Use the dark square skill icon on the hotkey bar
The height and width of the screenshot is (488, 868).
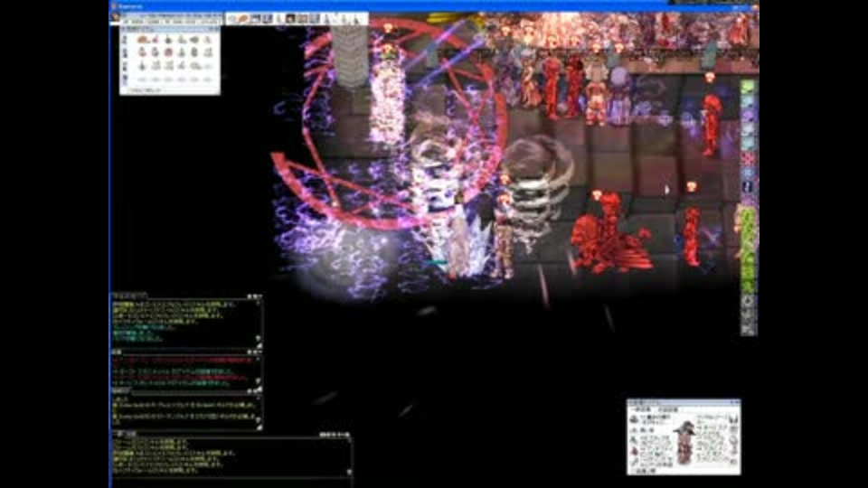[290, 18]
